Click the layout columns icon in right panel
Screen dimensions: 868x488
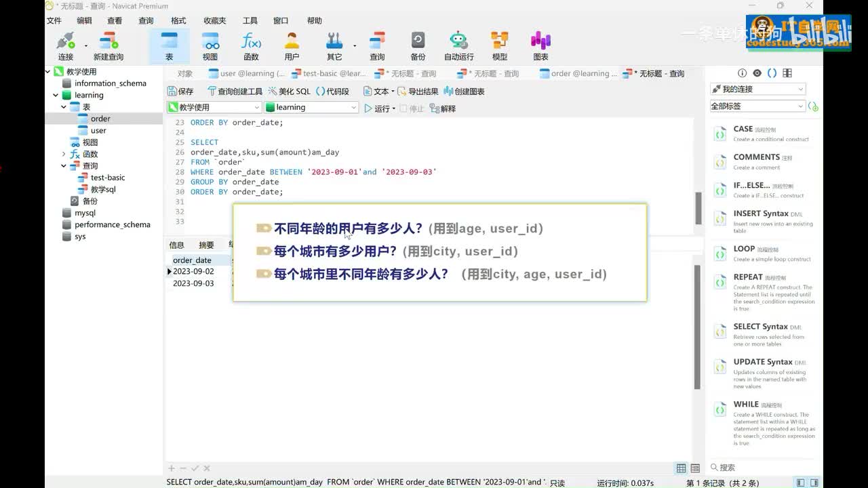[787, 73]
